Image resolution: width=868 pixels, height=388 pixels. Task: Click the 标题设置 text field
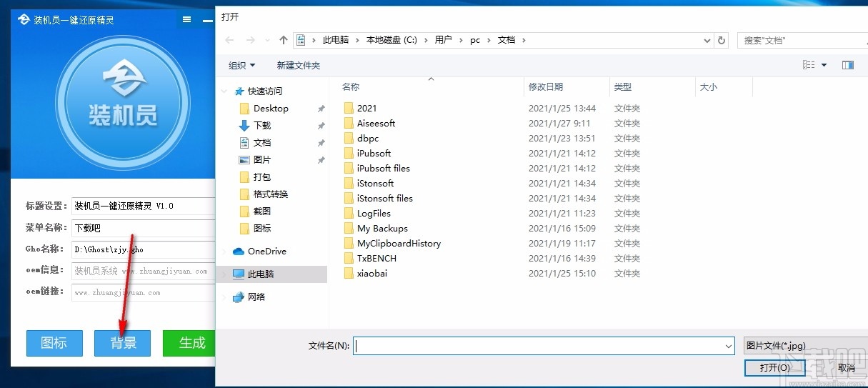(x=143, y=206)
